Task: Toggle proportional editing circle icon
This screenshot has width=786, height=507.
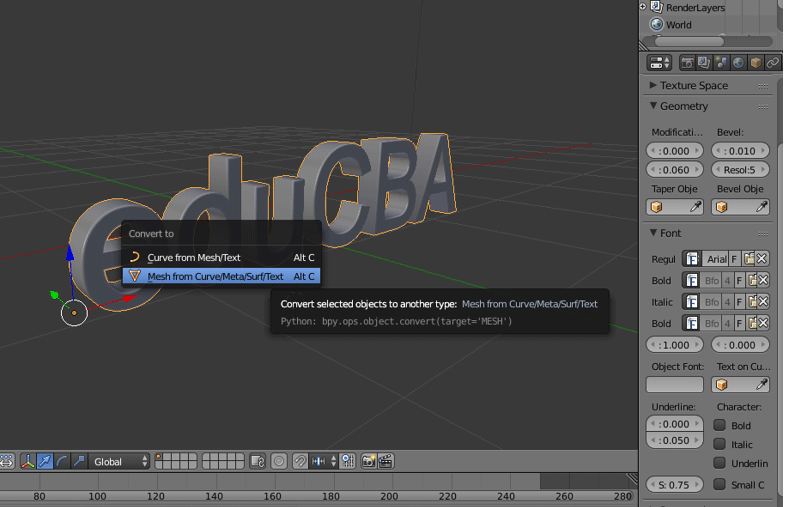Action: [279, 461]
